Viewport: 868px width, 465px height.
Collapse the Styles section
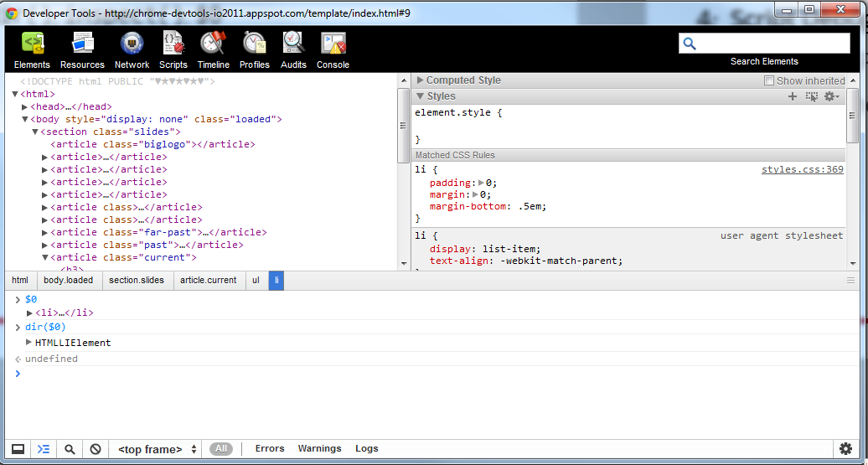[x=420, y=96]
